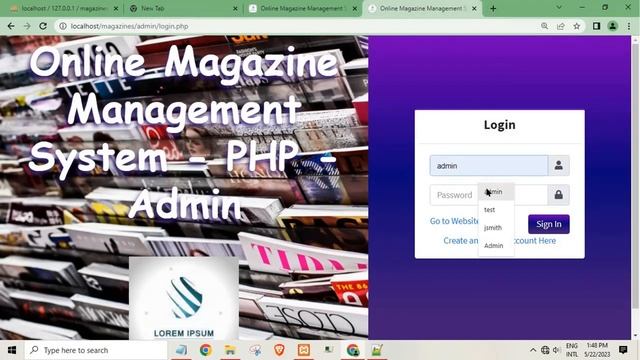Screen dimensions: 640x360
Task: View site information icon in address bar
Action: pos(62,26)
